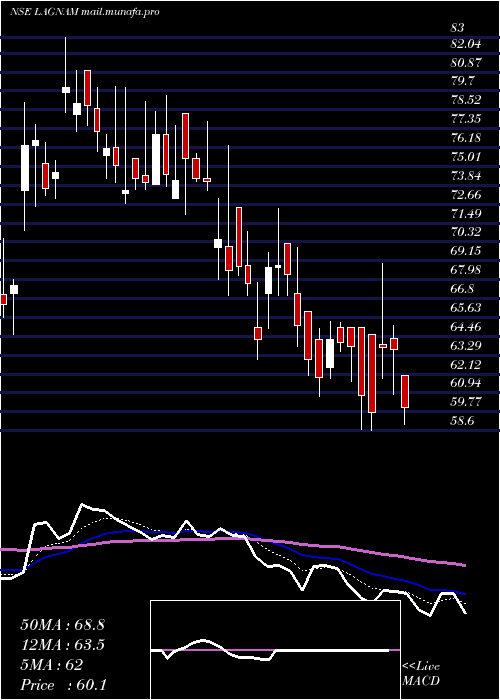Click the Price : 60.1 readout
The height and width of the screenshot is (700, 500).
coord(63,685)
